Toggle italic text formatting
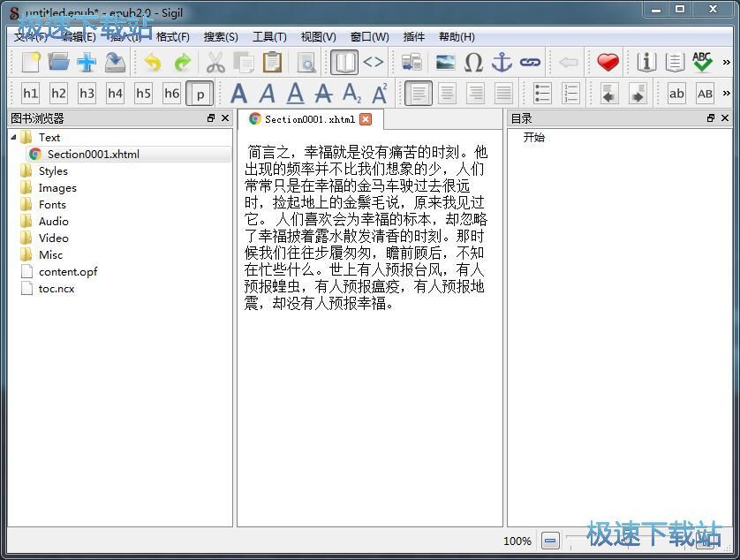 tap(267, 94)
